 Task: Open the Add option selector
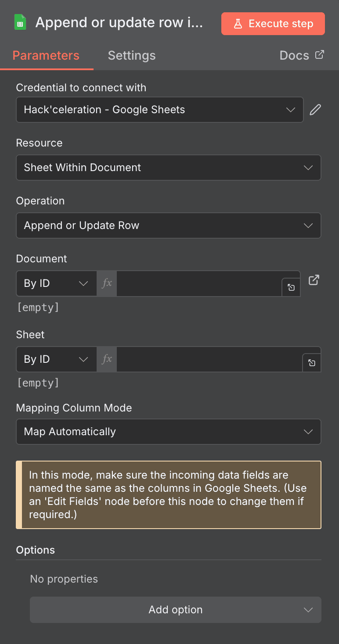(175, 609)
